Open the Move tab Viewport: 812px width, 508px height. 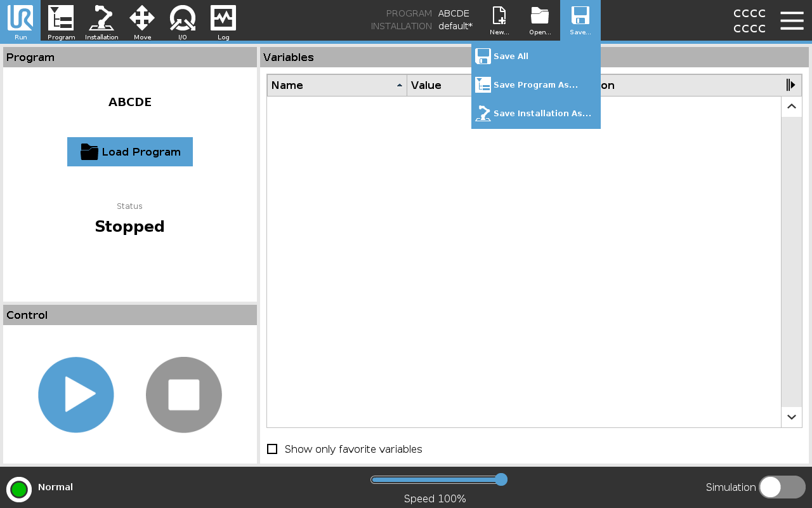tap(142, 21)
